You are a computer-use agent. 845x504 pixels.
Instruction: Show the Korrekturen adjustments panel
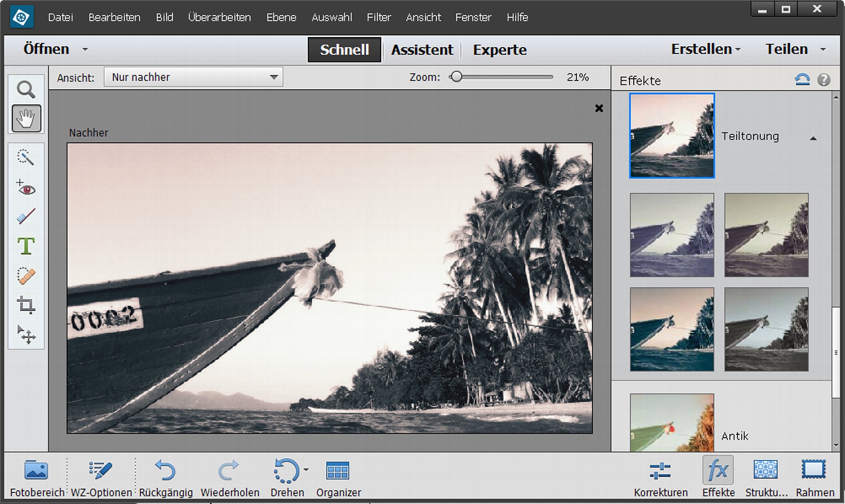coord(660,478)
